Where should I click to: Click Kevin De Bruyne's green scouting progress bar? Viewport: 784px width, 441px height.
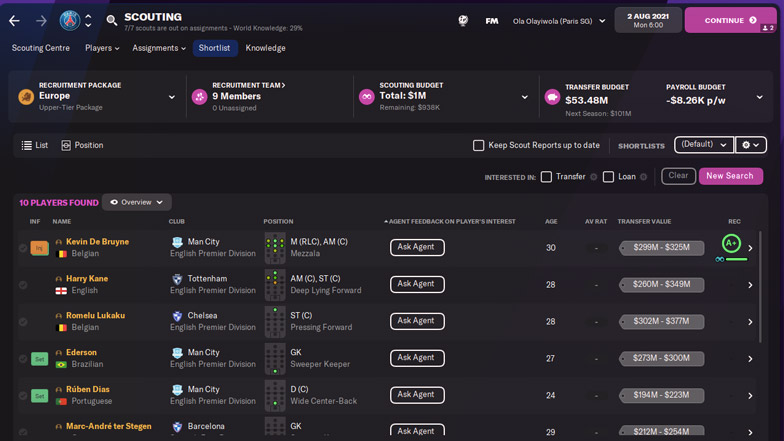point(736,259)
